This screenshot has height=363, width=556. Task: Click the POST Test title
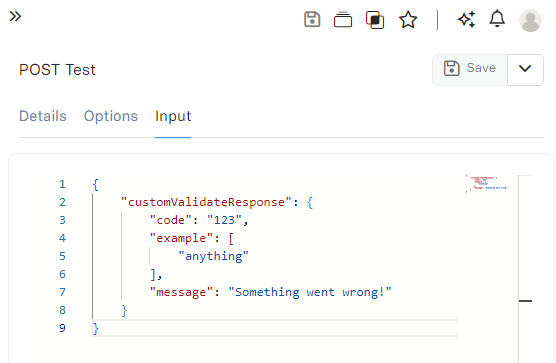click(x=57, y=69)
